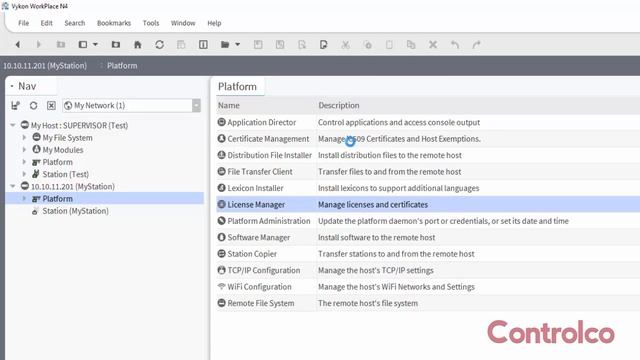Click Platform in the path bar
The width and height of the screenshot is (640, 360).
pos(122,66)
